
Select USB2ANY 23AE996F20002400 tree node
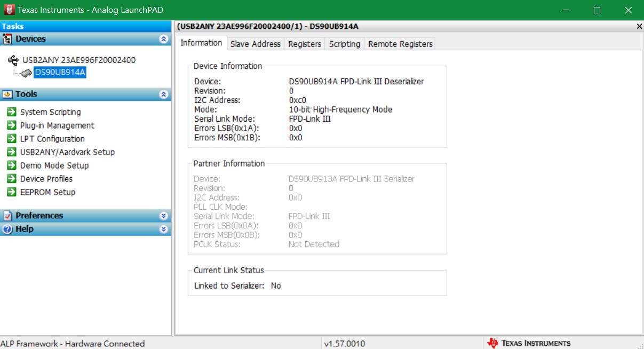click(79, 60)
